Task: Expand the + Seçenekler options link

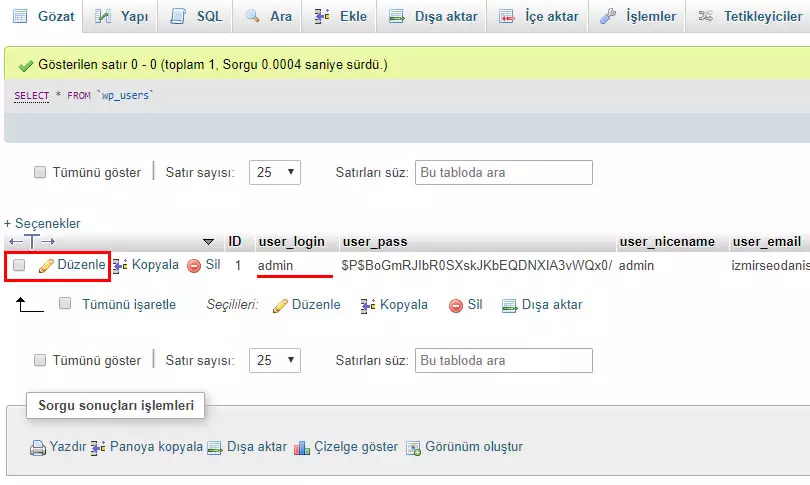Action: click(x=42, y=223)
